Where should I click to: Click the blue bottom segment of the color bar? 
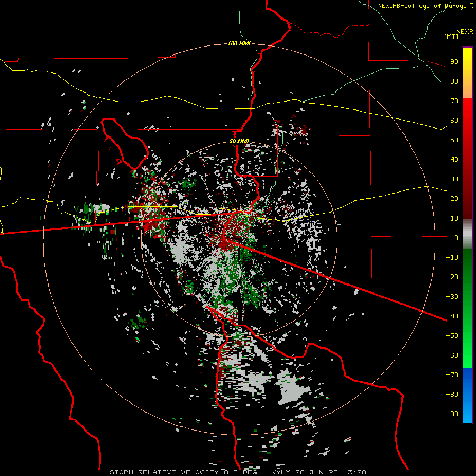click(467, 396)
